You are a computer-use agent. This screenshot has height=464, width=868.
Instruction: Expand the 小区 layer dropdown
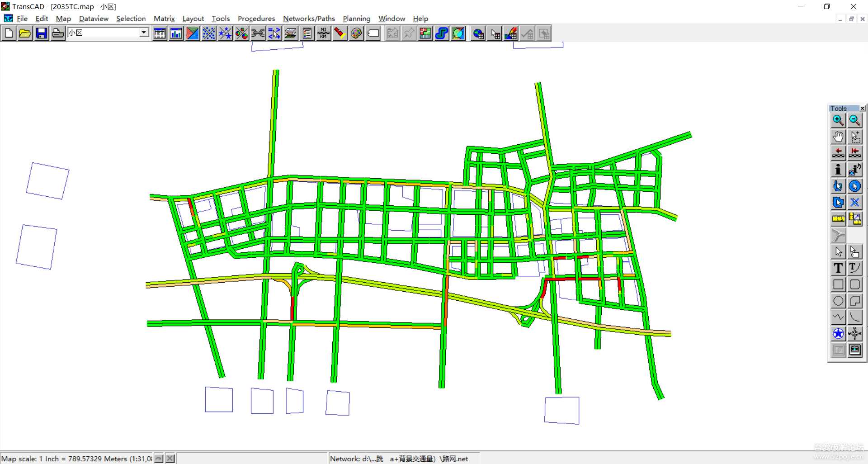point(144,33)
